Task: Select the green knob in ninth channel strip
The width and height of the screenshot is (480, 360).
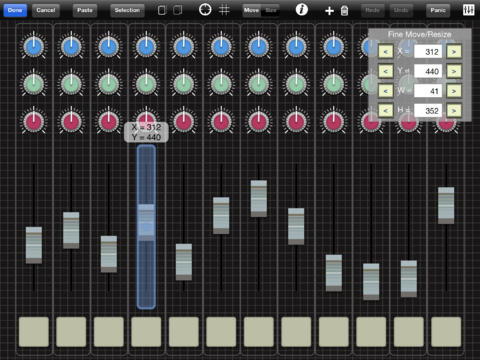Action: [334, 83]
